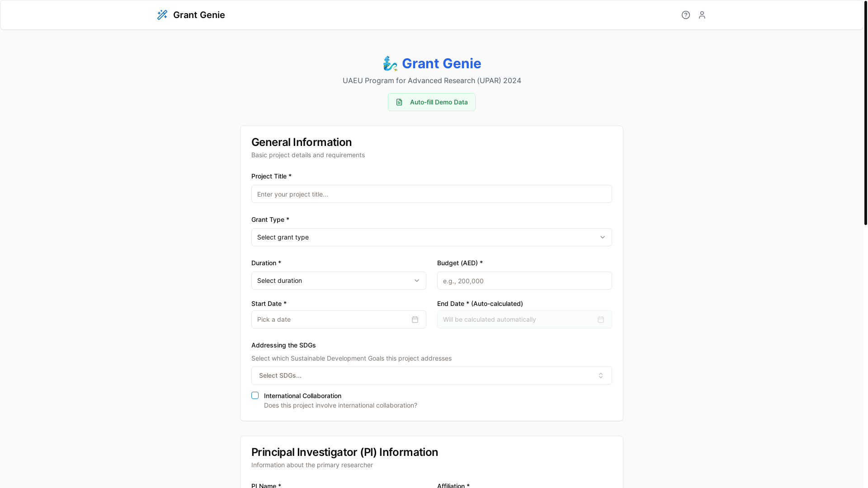Click the auto-calculated End Date field
868x488 pixels.
524,319
